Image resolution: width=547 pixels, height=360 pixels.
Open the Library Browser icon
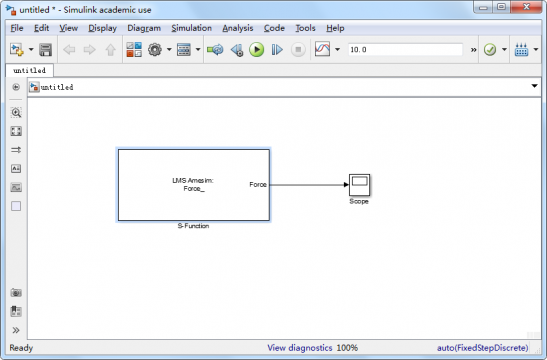click(134, 50)
